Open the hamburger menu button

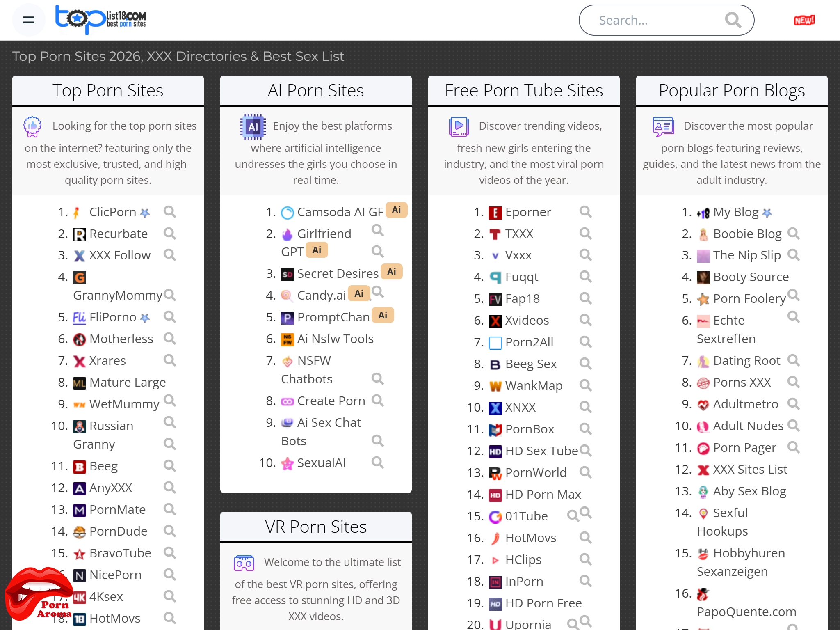tap(28, 20)
